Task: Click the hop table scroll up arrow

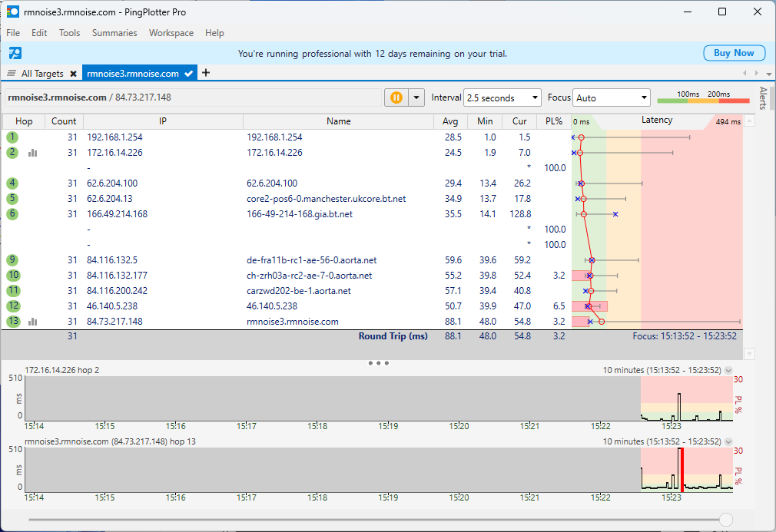Action: click(749, 121)
